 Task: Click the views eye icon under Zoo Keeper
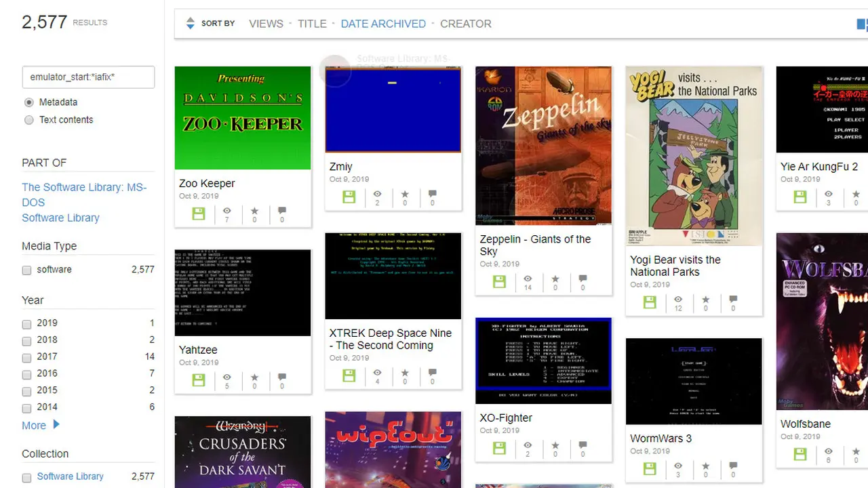(227, 211)
